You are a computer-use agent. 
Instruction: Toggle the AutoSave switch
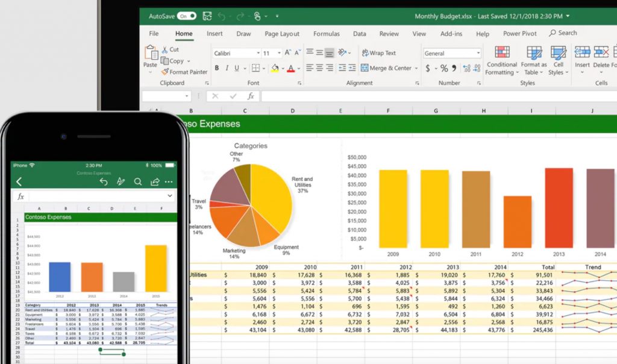[x=186, y=16]
